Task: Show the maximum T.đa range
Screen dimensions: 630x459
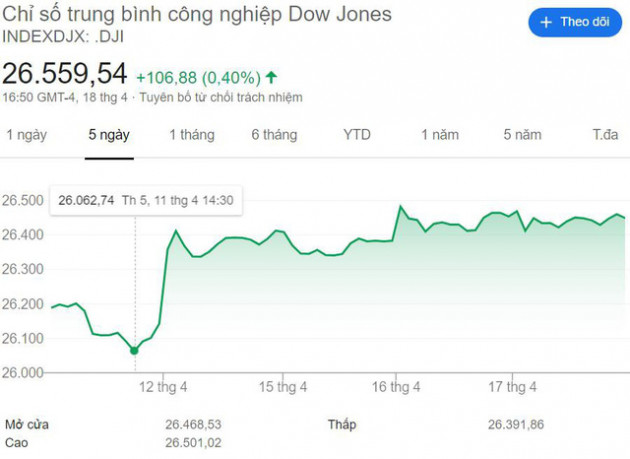Action: (605, 135)
